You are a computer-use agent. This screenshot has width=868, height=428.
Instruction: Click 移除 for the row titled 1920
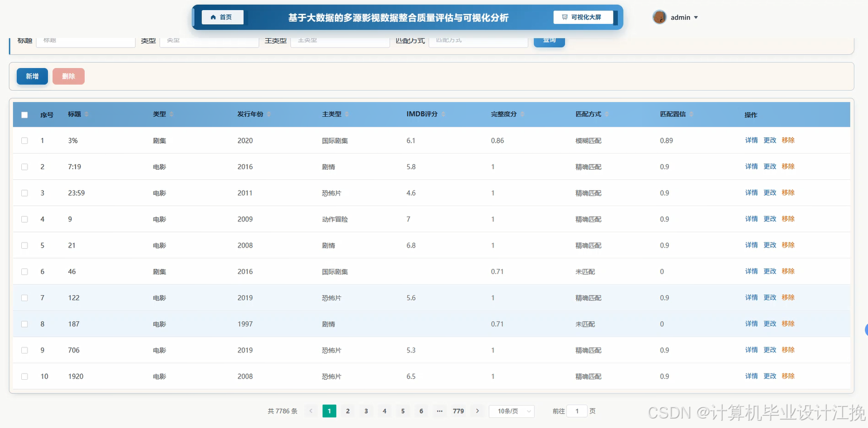pos(788,376)
